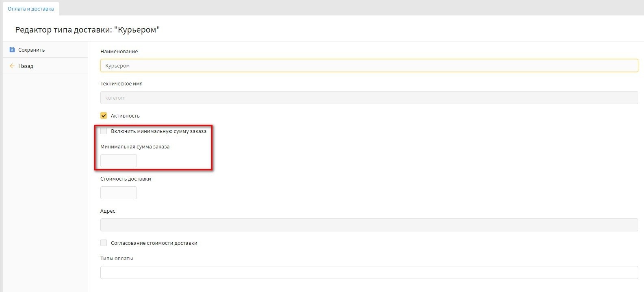Click the Согласование стоимости доставки label text
This screenshot has height=292, width=644.
(x=154, y=243)
